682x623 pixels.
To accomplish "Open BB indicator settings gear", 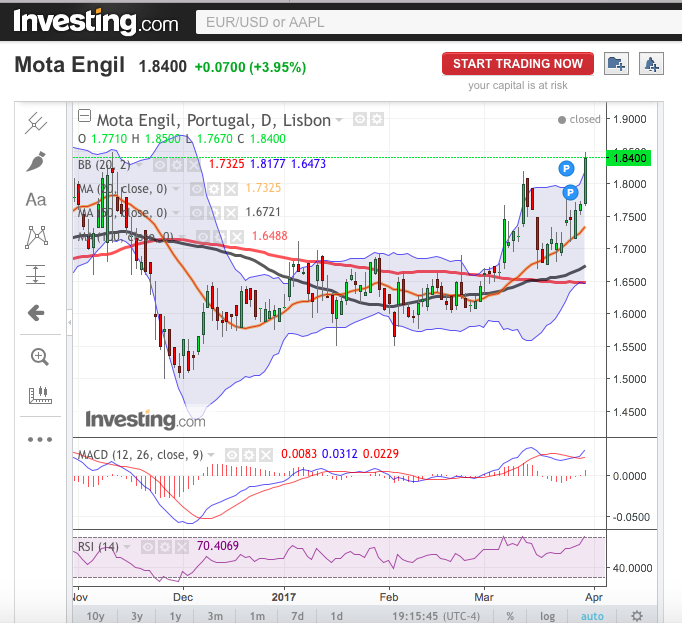I will (x=176, y=165).
